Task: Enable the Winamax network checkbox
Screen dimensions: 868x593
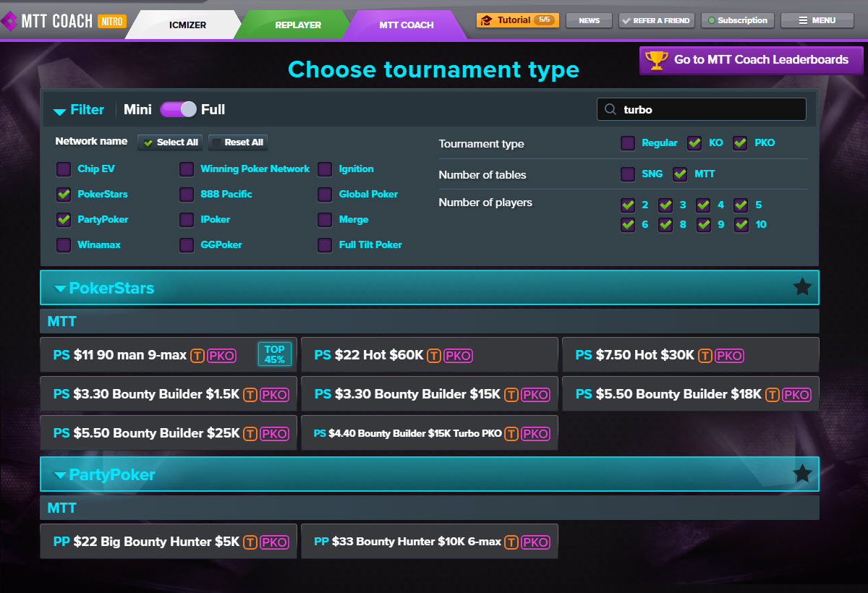Action: point(64,245)
